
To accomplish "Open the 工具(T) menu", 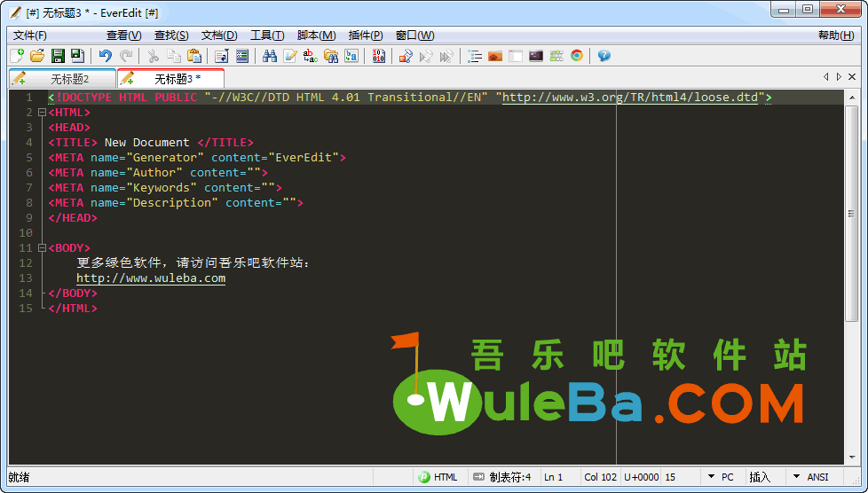I will click(x=267, y=35).
